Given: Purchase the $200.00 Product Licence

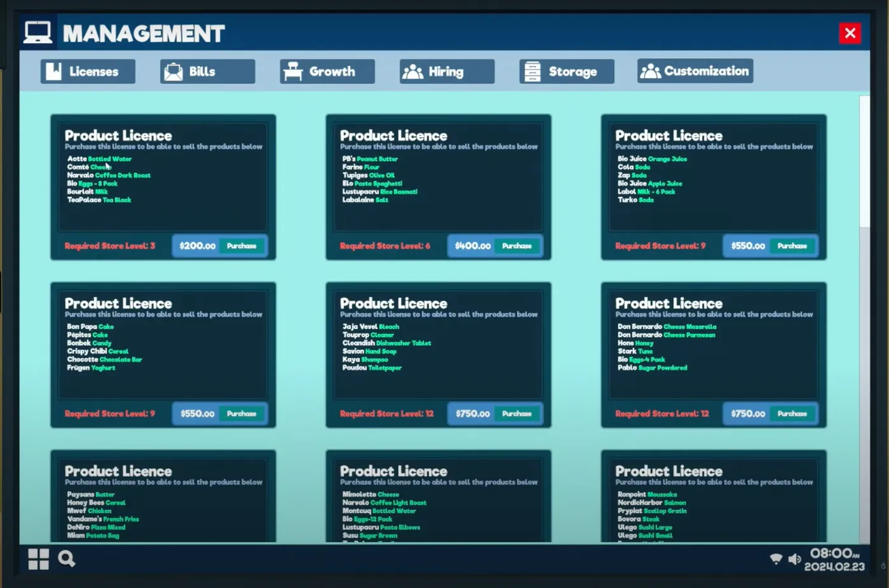Looking at the screenshot, I should tap(242, 246).
